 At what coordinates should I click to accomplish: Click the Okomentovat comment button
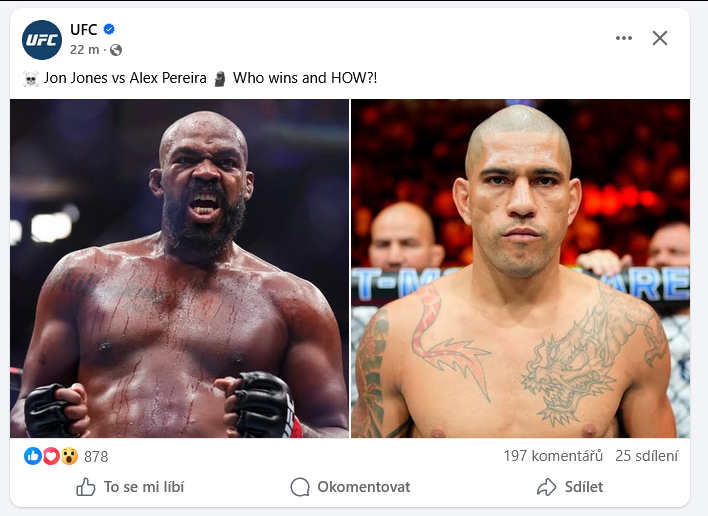click(x=350, y=487)
